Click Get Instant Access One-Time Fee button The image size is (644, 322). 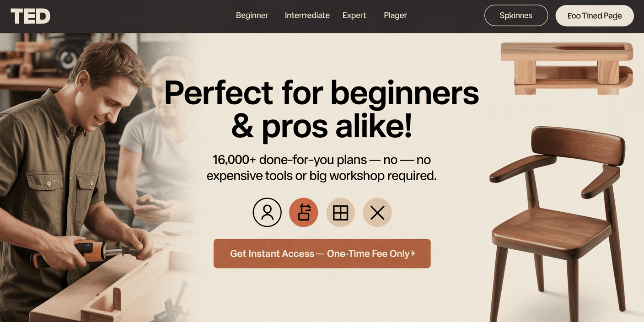click(322, 253)
